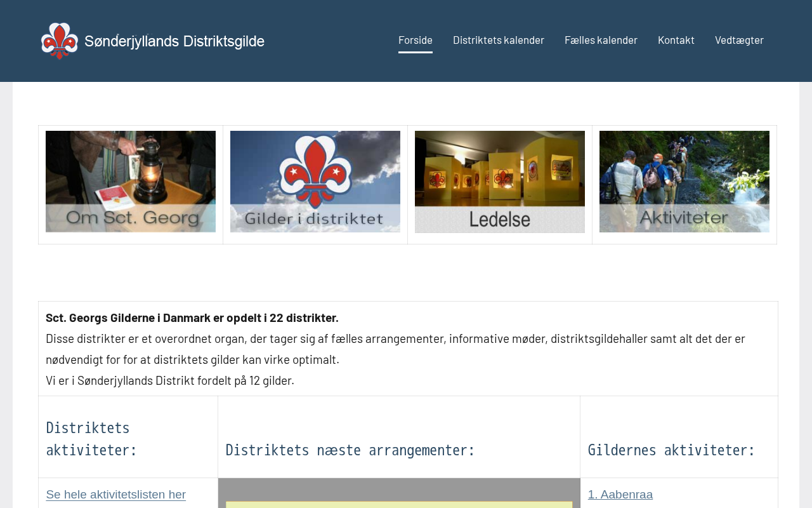Open the Kontakt page from the menu
812x508 pixels.
pos(676,40)
